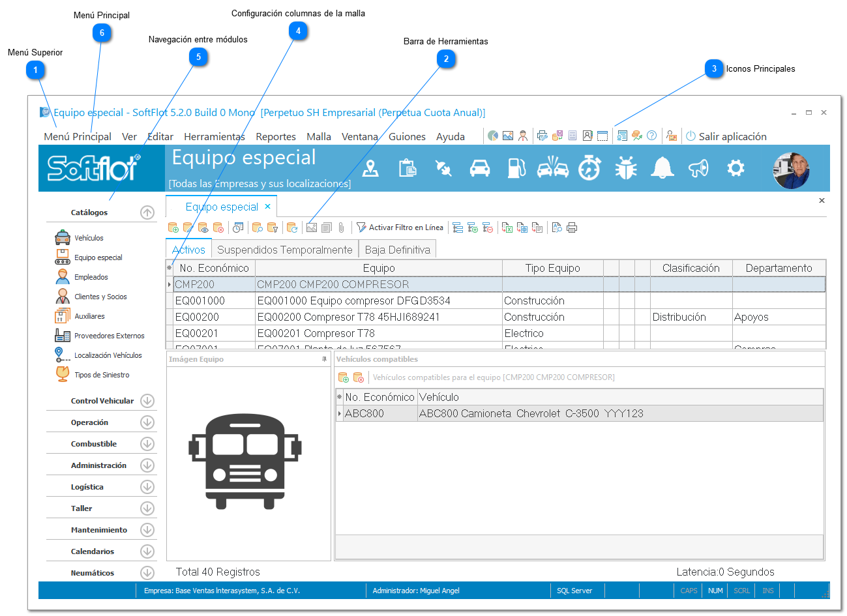Select the EQ001000 row in the grid
Viewport: 847px width, 616px height.
(x=496, y=301)
